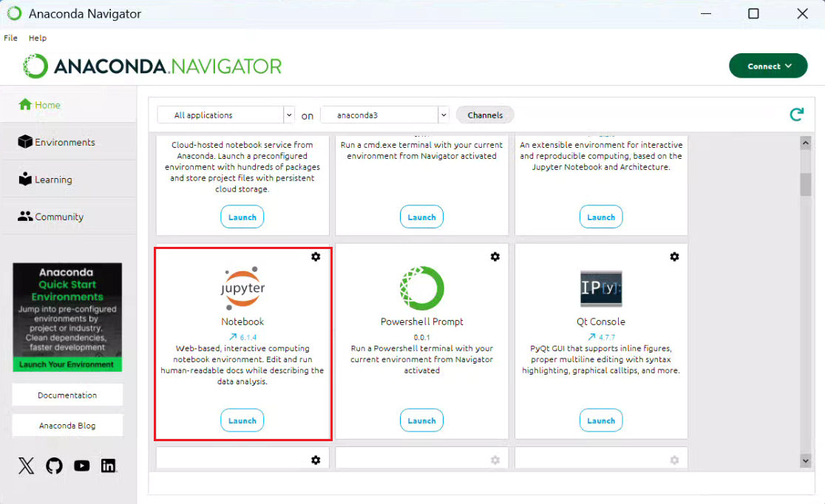
Task: Click the Powershell version 0.0.1 text
Action: [421, 337]
